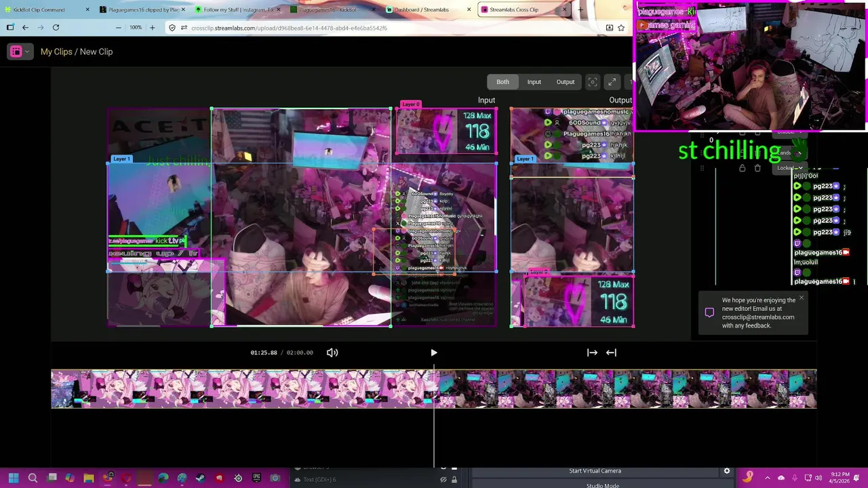868x488 pixels.
Task: Click the timeline thumbnail strip
Action: (x=434, y=389)
